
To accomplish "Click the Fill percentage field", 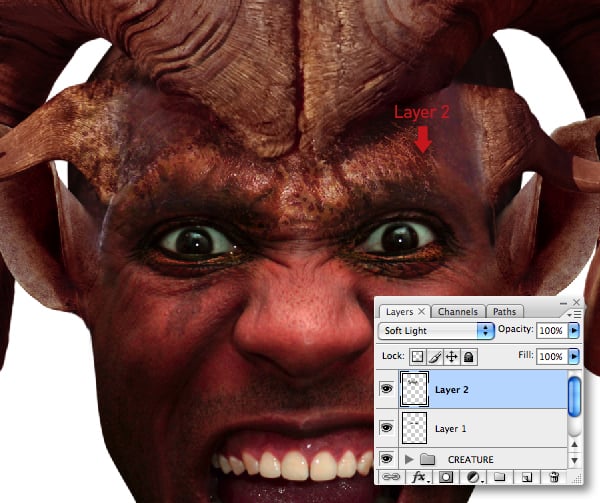I will coord(550,355).
